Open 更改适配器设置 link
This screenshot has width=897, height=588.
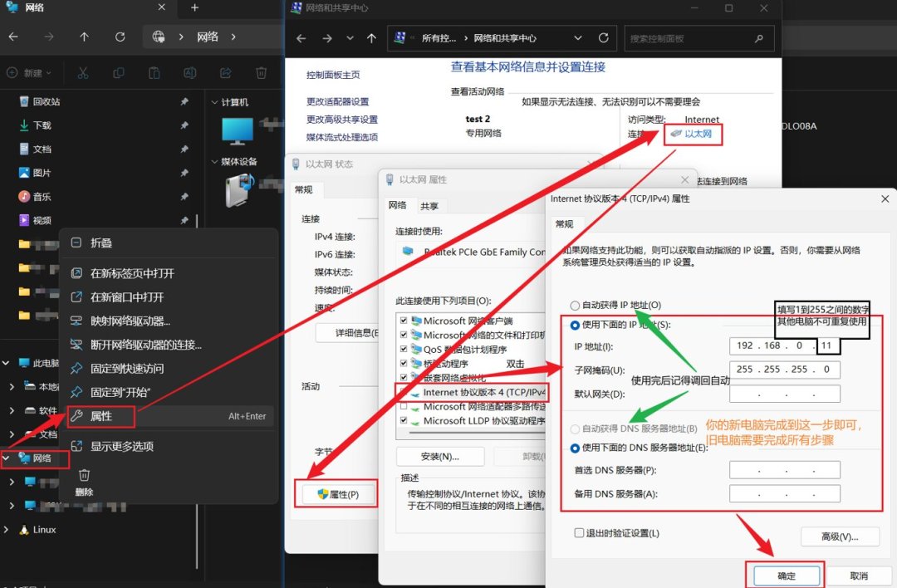(x=337, y=101)
